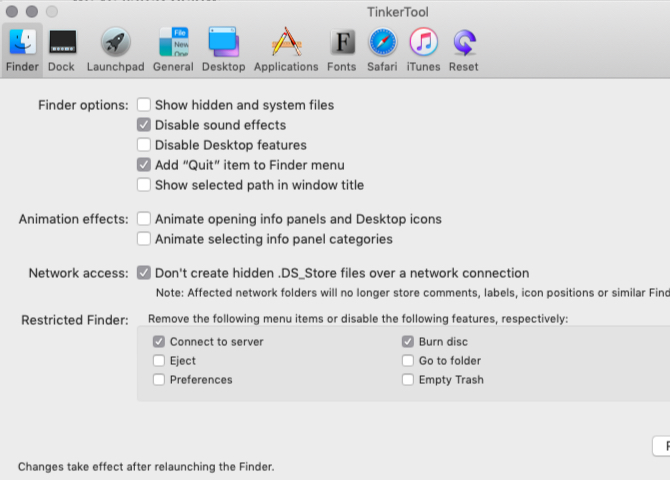The image size is (670, 480).
Task: Open the Safari compass icon
Action: tap(382, 43)
